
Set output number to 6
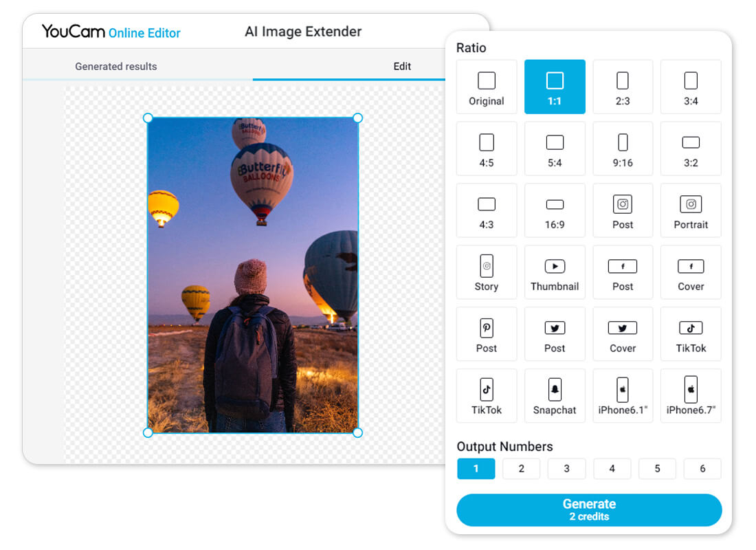click(702, 468)
